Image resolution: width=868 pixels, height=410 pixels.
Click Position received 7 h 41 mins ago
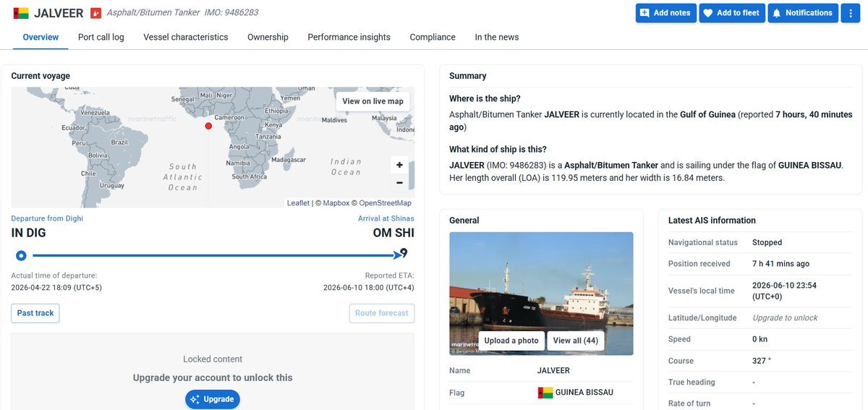[780, 264]
